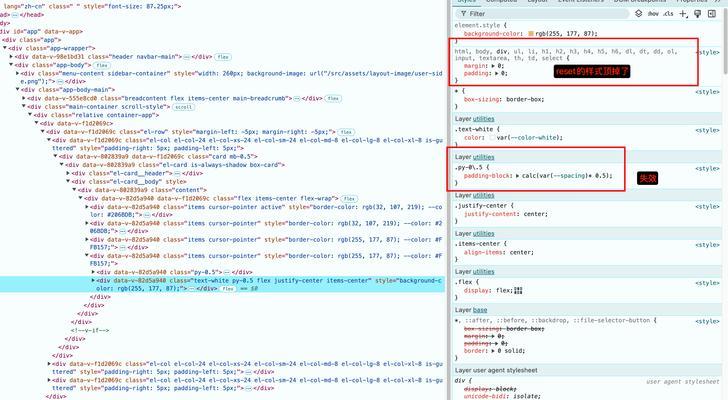Toggle the flex badge on flex-wrap node

349,199
